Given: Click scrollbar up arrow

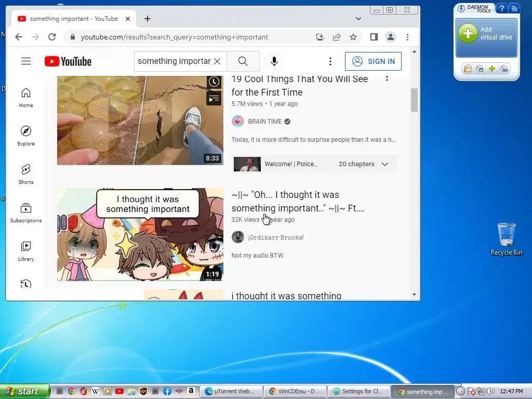Looking at the screenshot, I should tap(414, 51).
